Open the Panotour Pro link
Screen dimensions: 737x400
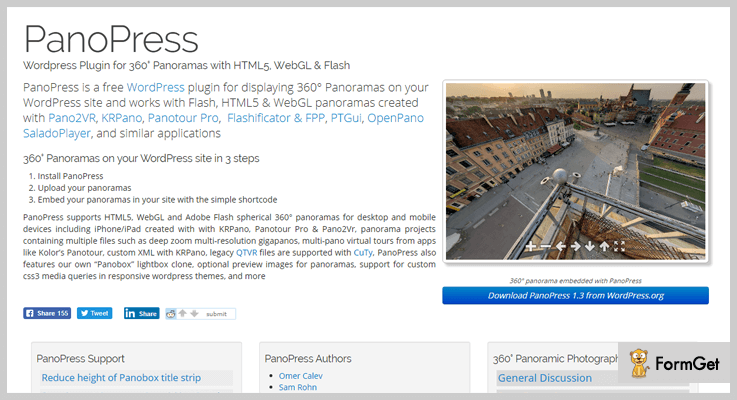coord(183,118)
